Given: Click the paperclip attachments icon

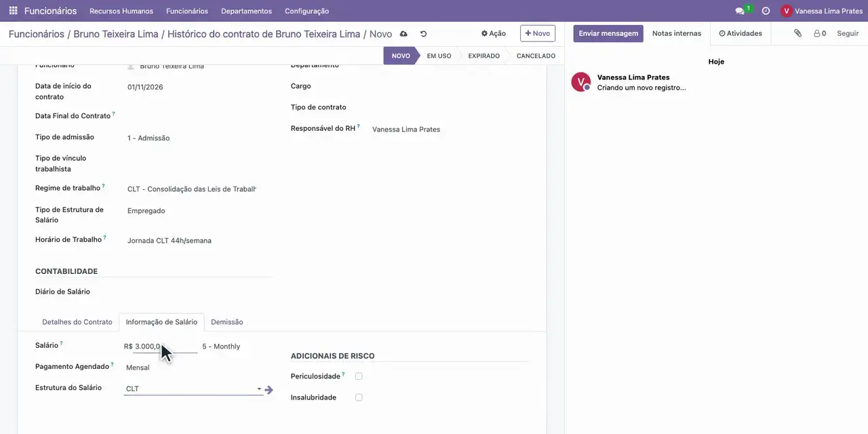Looking at the screenshot, I should [798, 33].
